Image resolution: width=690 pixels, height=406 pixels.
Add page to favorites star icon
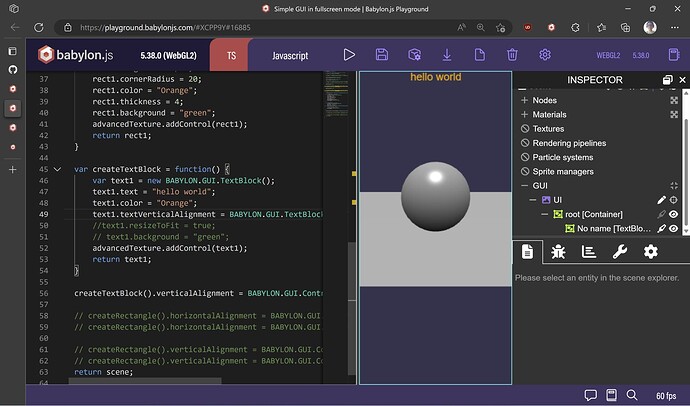(x=500, y=28)
